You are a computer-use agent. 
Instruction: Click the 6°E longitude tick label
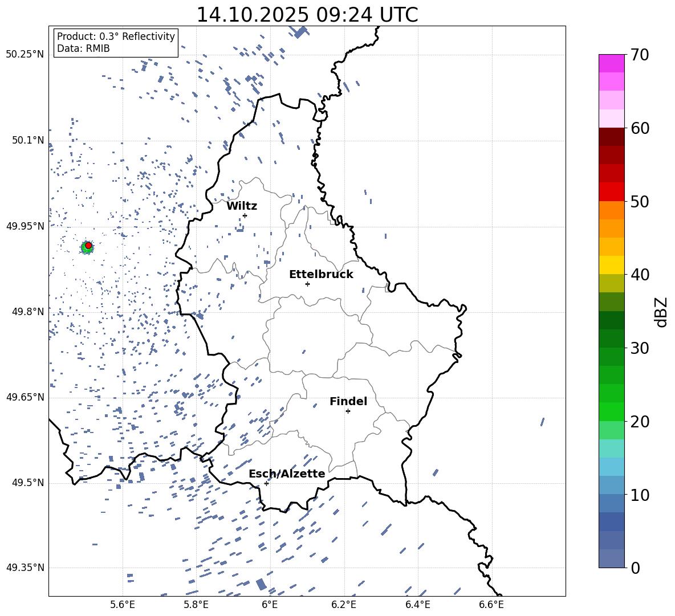pyautogui.click(x=270, y=605)
